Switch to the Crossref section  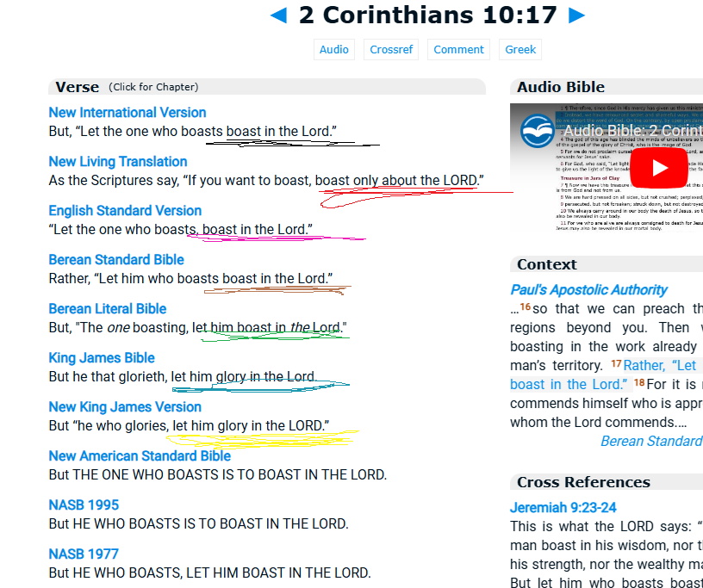[390, 49]
